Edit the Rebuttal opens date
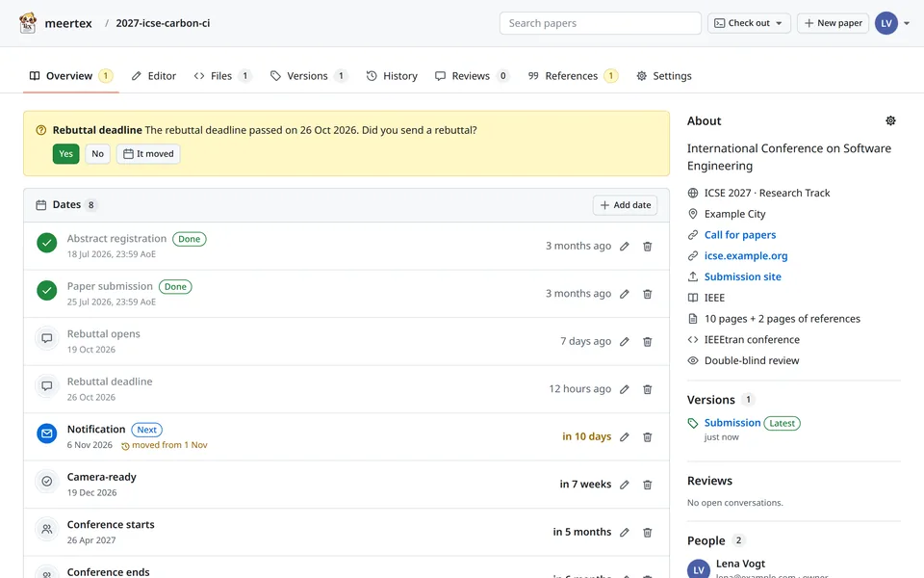The width and height of the screenshot is (924, 578). (625, 341)
